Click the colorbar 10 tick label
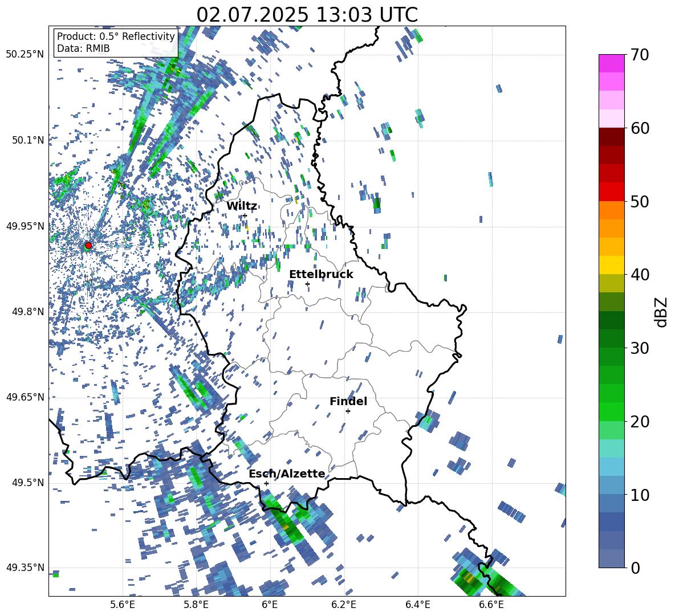The height and width of the screenshot is (616, 675). click(x=640, y=495)
